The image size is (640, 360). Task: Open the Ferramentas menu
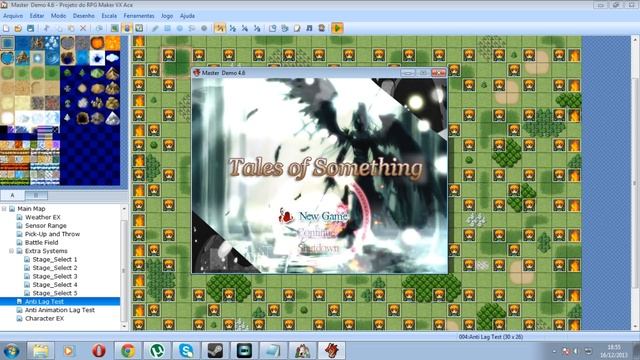pos(139,16)
